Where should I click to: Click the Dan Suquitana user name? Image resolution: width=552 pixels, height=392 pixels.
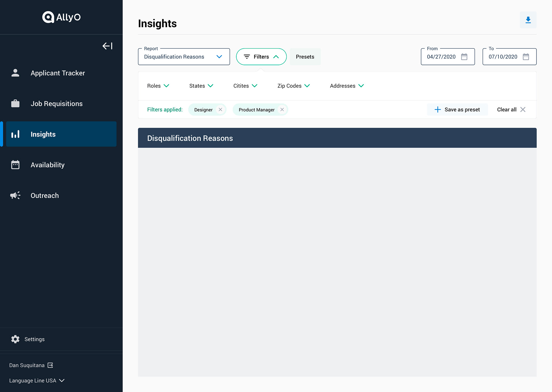[27, 365]
